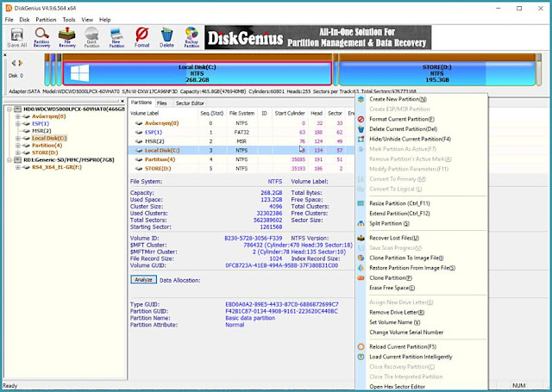Expand Partition(4) tree node
The width and height of the screenshot is (552, 392).
tap(17, 146)
